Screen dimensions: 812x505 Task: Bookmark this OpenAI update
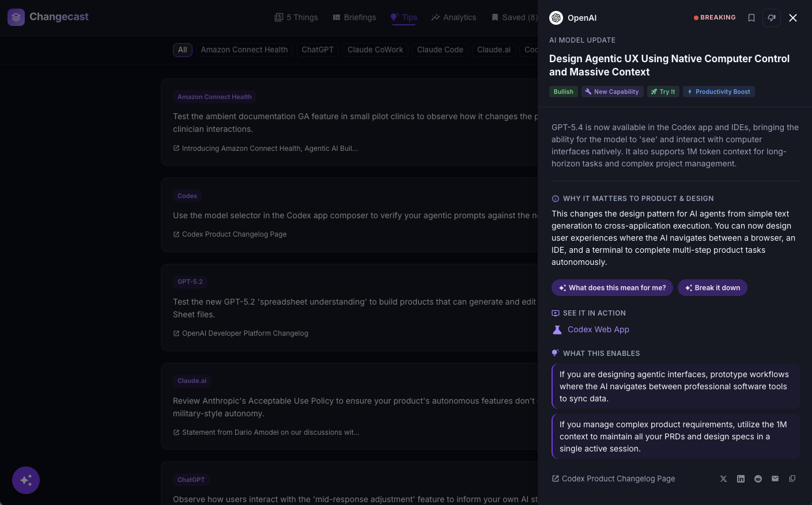(x=751, y=18)
